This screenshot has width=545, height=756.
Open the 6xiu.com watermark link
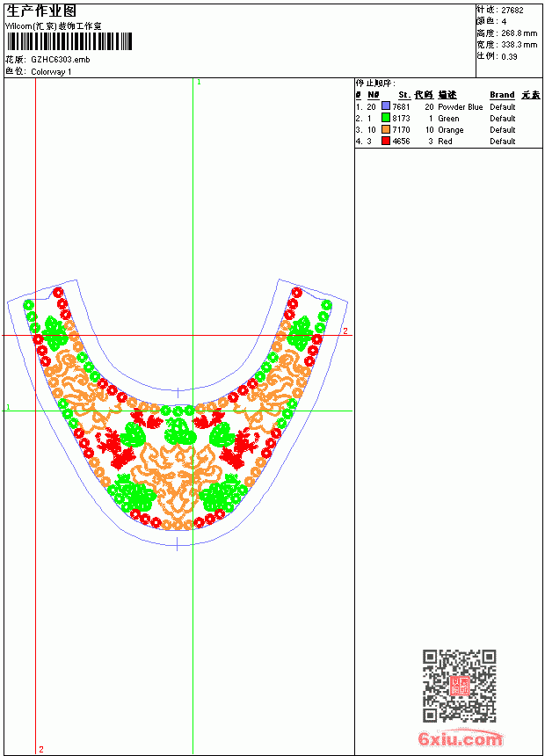460,738
